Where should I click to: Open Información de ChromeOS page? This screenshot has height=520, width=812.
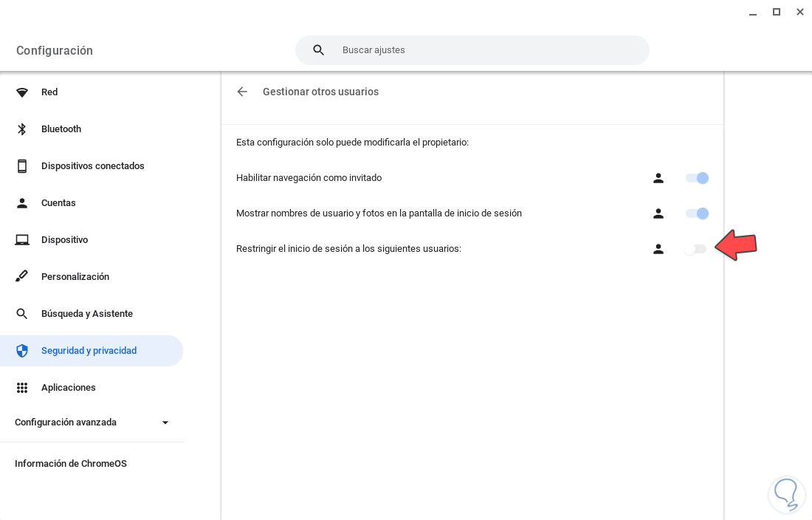point(71,464)
